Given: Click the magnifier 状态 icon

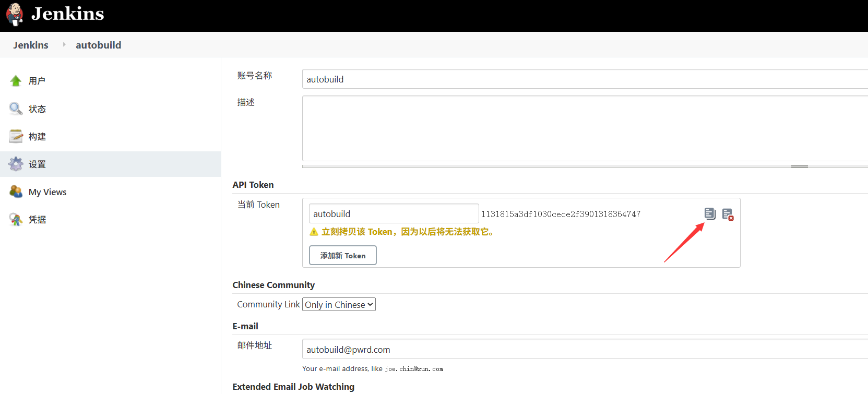Looking at the screenshot, I should point(16,109).
